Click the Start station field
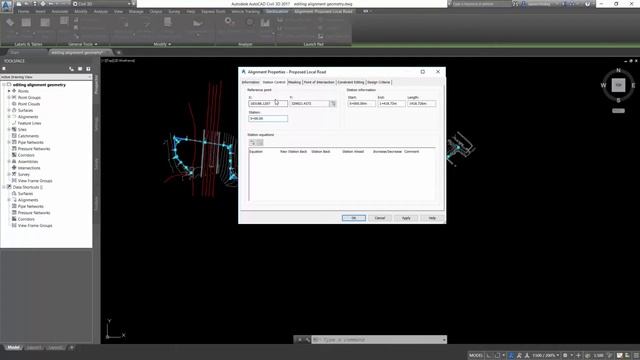640x360 pixels. point(361,104)
